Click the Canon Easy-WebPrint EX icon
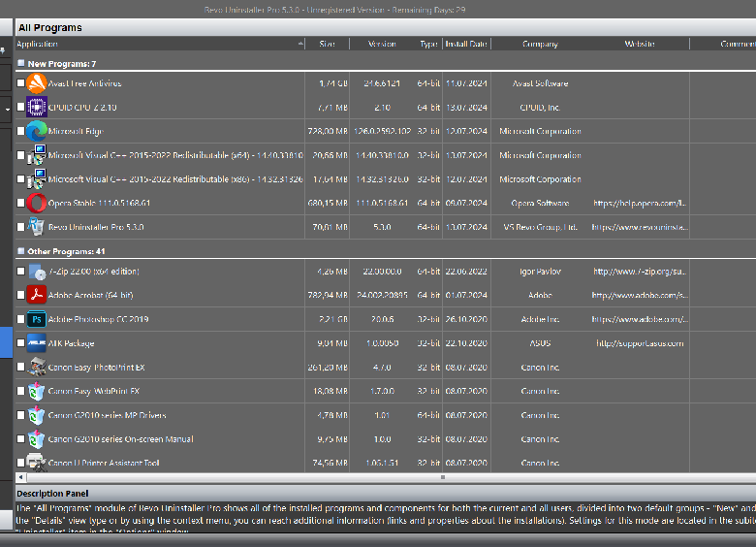 pyautogui.click(x=36, y=391)
